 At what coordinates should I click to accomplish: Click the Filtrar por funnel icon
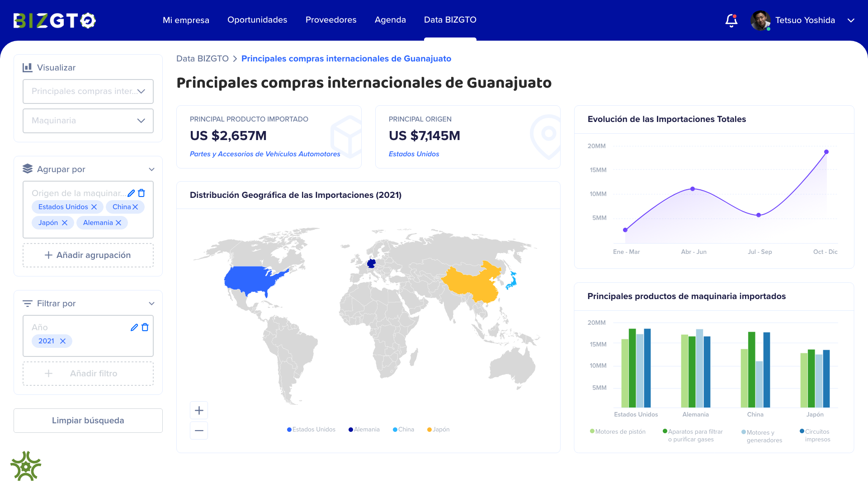[27, 303]
